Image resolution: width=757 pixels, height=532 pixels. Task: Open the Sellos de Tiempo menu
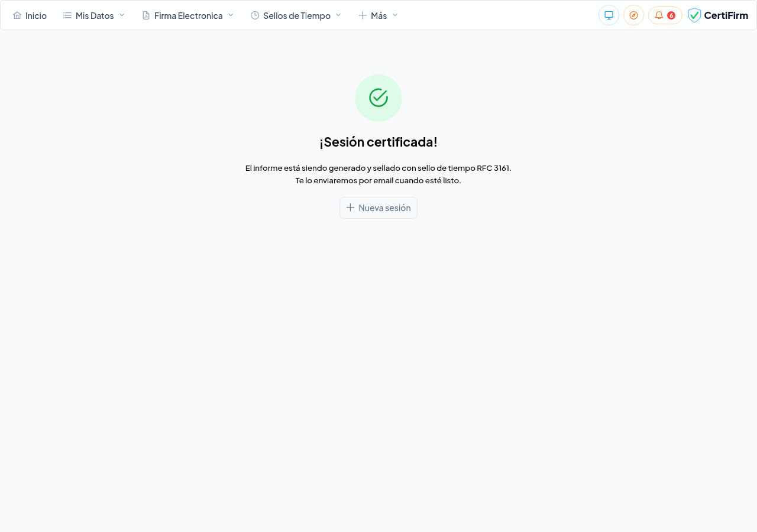(x=296, y=15)
